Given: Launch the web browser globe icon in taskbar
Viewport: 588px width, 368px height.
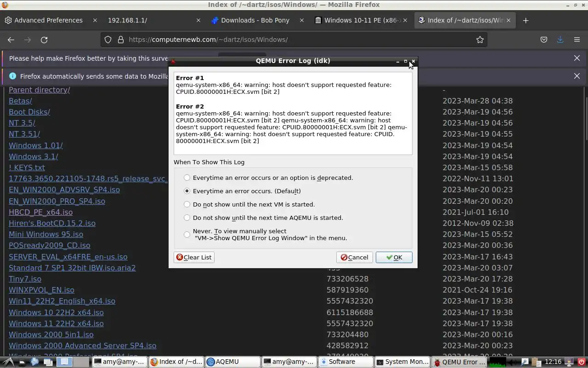Looking at the screenshot, I should [x=34, y=362].
